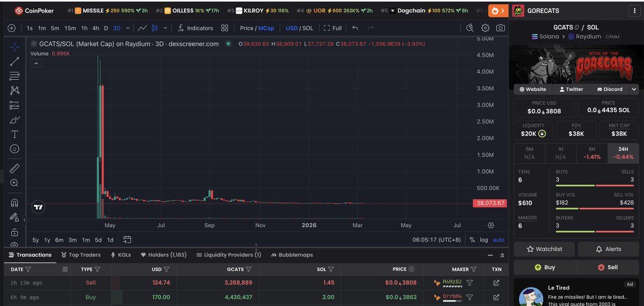Select the crosshair cursor tool
The width and height of the screenshot is (644, 306).
coord(14,47)
